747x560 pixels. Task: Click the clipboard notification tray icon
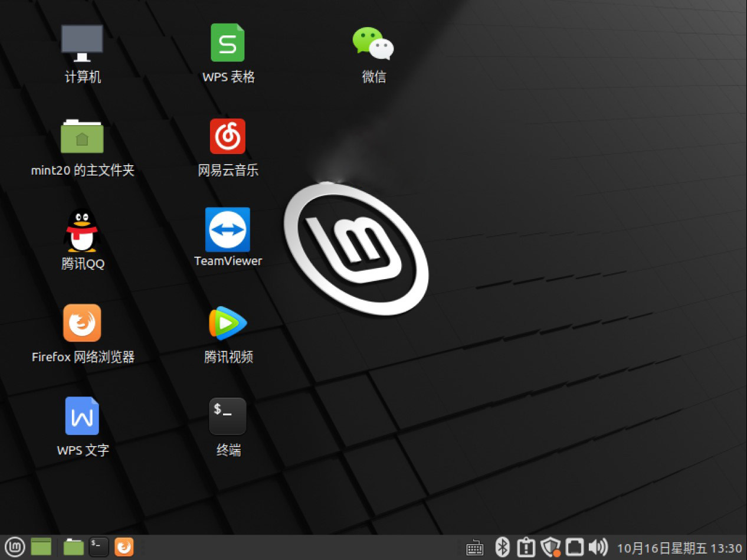pos(525,547)
